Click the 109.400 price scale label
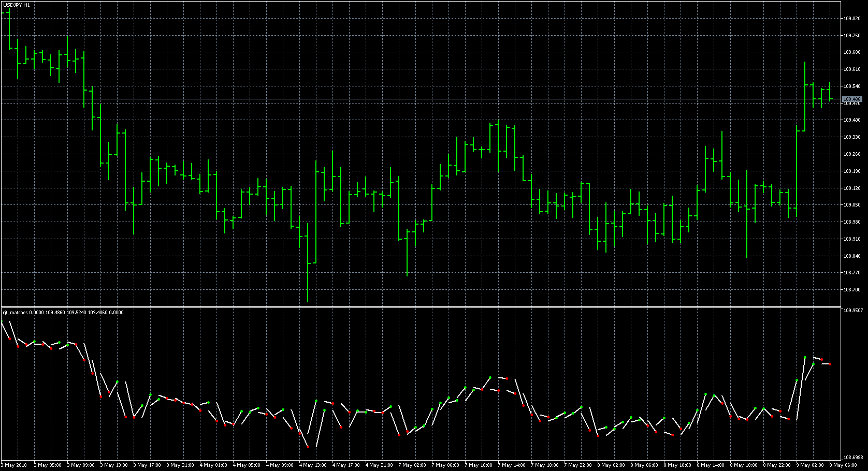The height and width of the screenshot is (471, 868). tap(851, 120)
